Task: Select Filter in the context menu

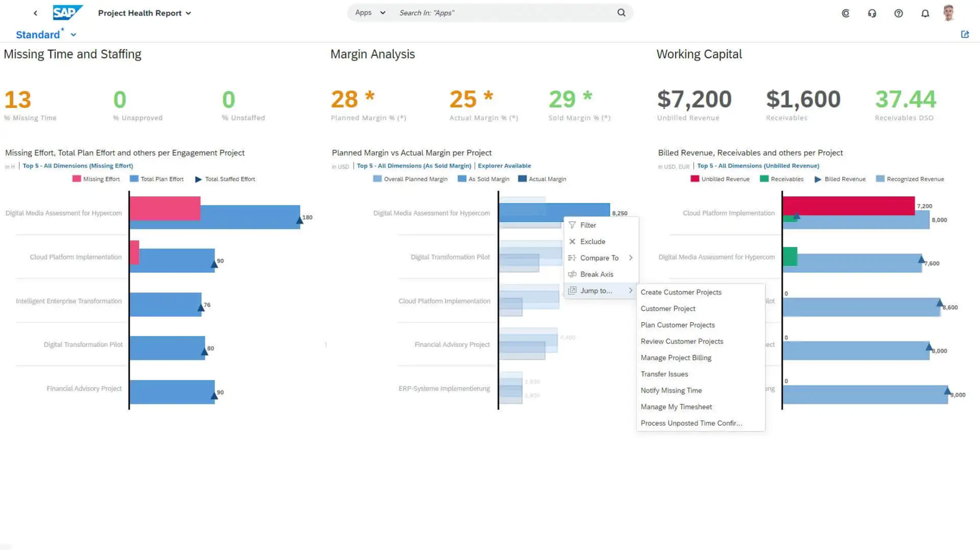Action: 588,225
